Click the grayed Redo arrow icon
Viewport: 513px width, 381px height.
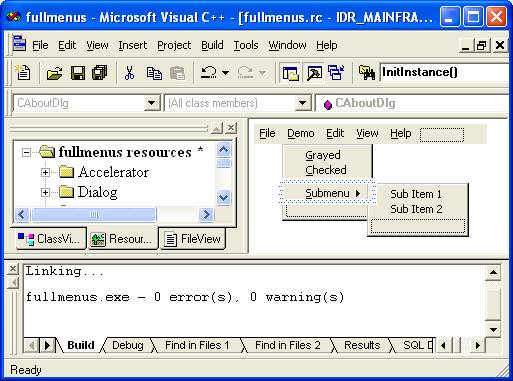[x=245, y=72]
